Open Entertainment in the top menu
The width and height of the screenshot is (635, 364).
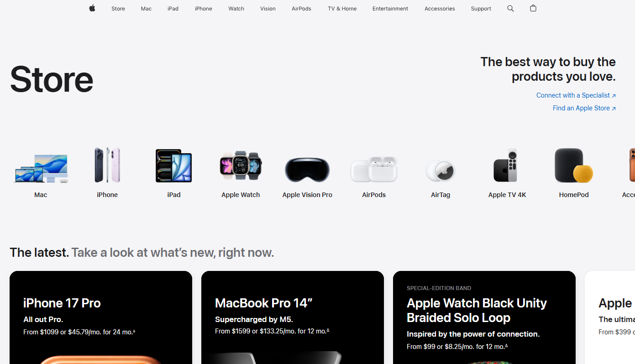pos(390,9)
